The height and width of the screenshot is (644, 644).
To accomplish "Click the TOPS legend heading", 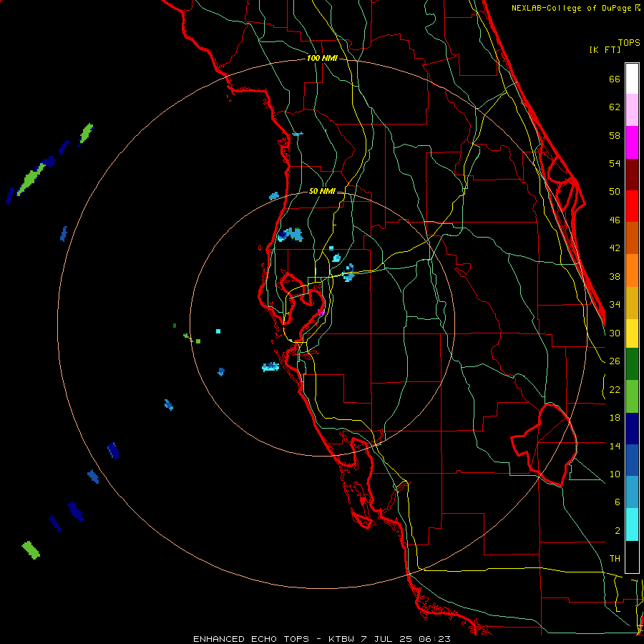I will point(629,42).
